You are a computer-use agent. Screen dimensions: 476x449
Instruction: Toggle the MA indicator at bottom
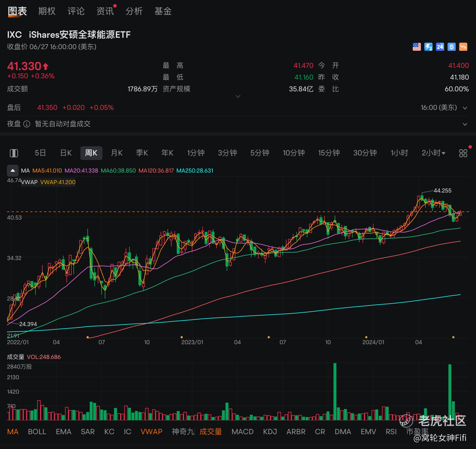(13, 432)
